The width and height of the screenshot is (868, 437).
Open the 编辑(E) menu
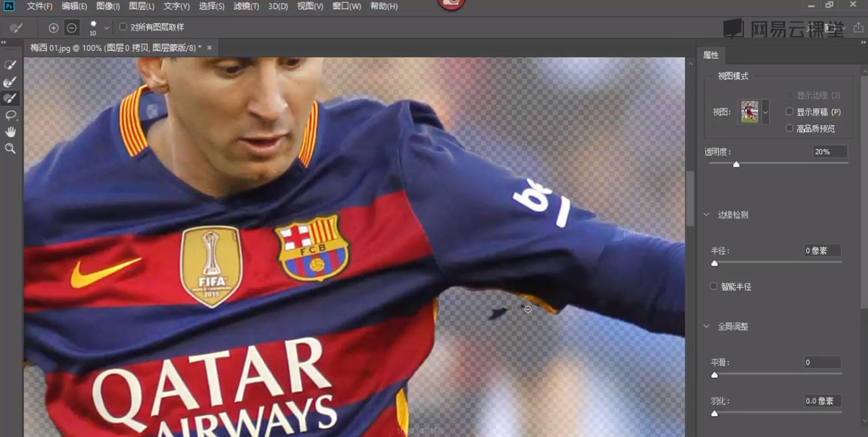75,6
